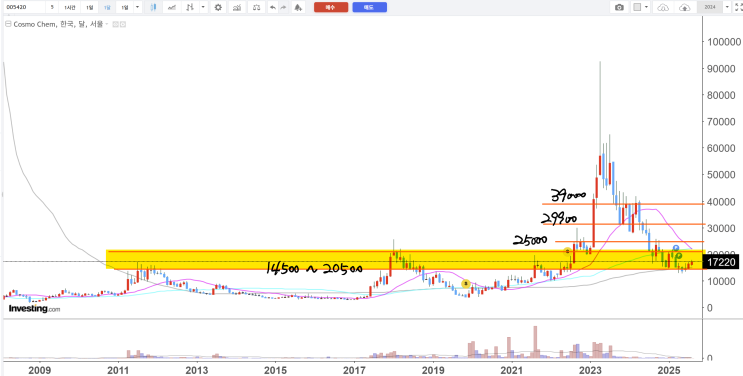743x376 pixels.
Task: Take a chart snapshot with camera icon
Action: (x=619, y=7)
